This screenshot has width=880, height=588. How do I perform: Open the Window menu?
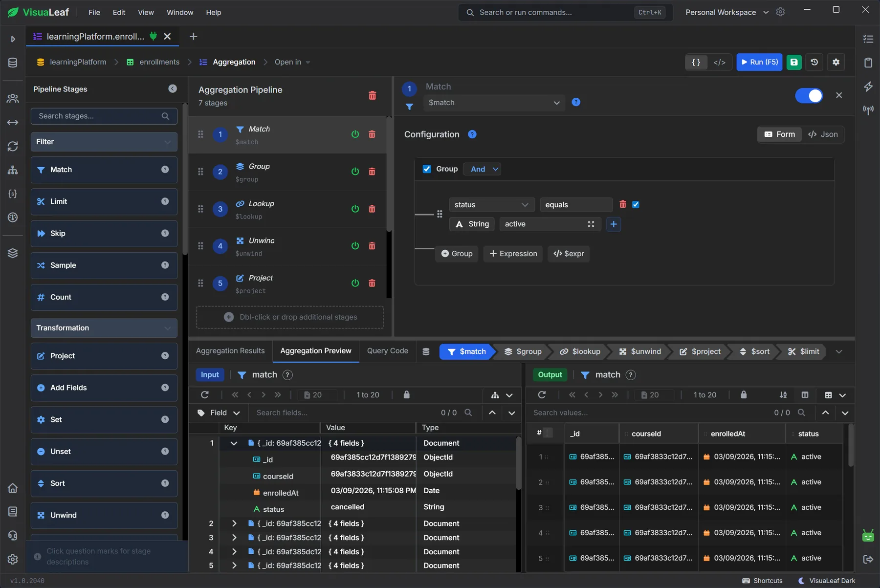180,12
